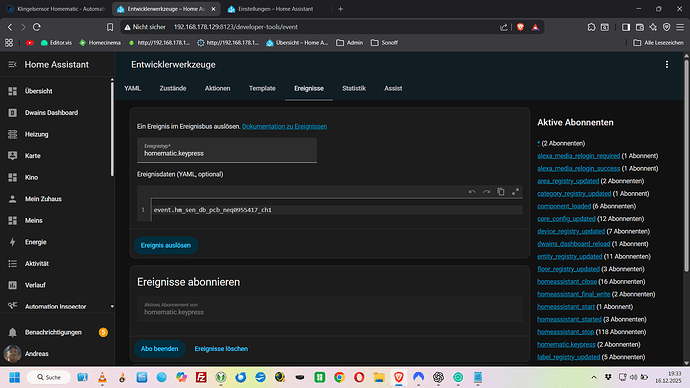Undo in the YAML event data editor
690x388 pixels.
pos(472,192)
